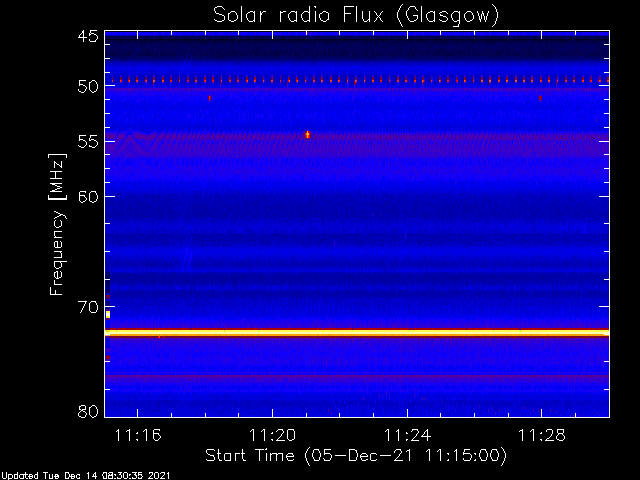The image size is (640, 480).
Task: Click the 55 frequency tick label
Action: point(88,142)
